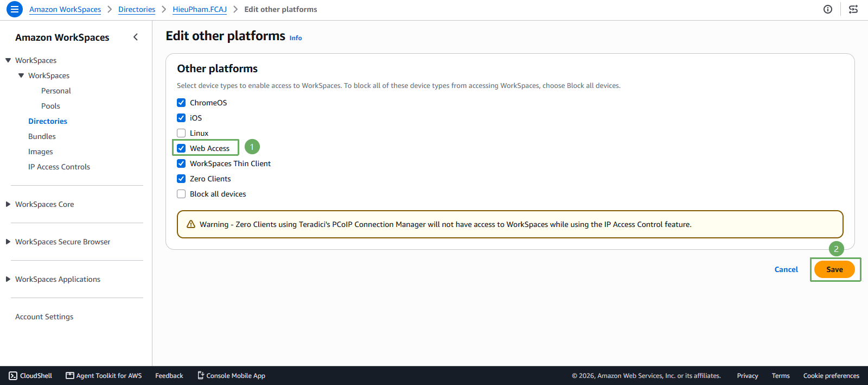Open Pools in the sidebar
Screen dimensions: 868x385
(x=50, y=106)
